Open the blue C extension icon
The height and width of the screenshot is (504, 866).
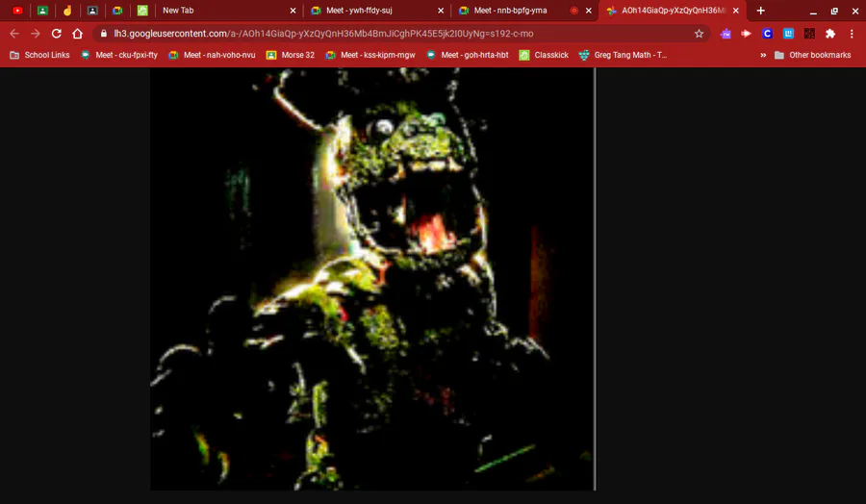point(767,34)
